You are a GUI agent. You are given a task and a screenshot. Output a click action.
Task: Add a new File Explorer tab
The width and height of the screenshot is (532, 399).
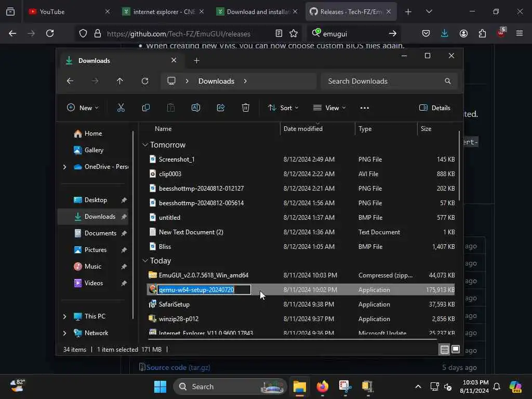pyautogui.click(x=196, y=61)
